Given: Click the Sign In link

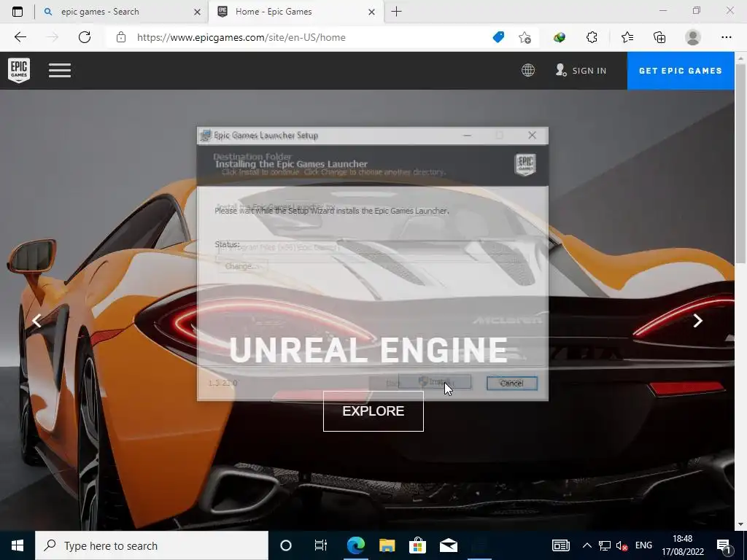Looking at the screenshot, I should 581,71.
